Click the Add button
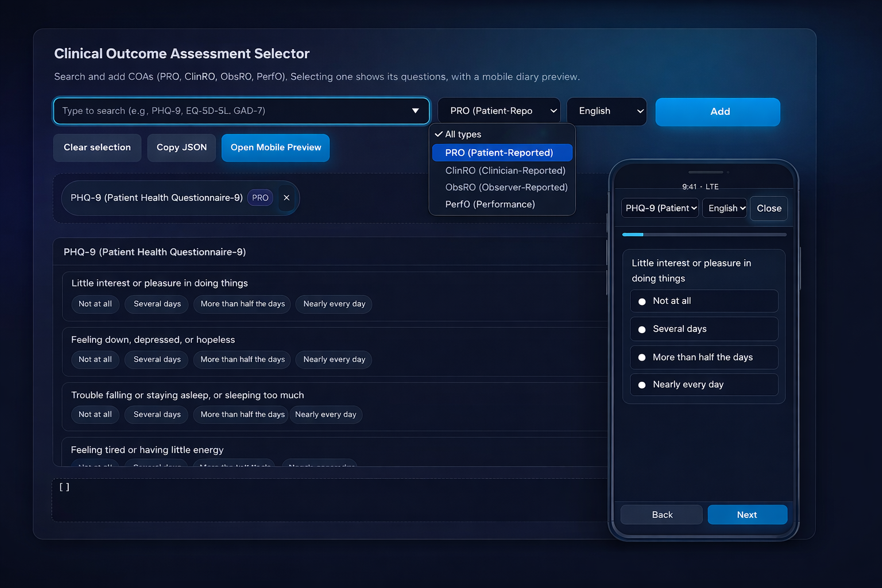This screenshot has height=588, width=882. point(717,111)
